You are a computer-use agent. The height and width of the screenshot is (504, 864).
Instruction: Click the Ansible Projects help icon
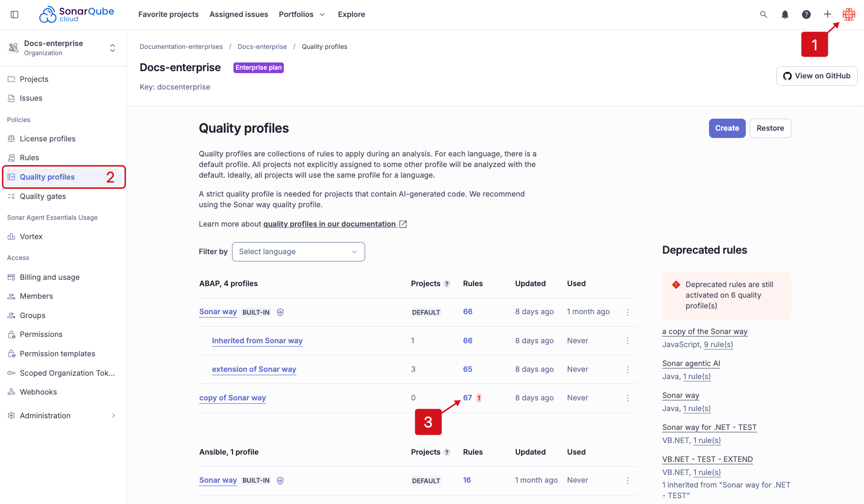tap(447, 452)
